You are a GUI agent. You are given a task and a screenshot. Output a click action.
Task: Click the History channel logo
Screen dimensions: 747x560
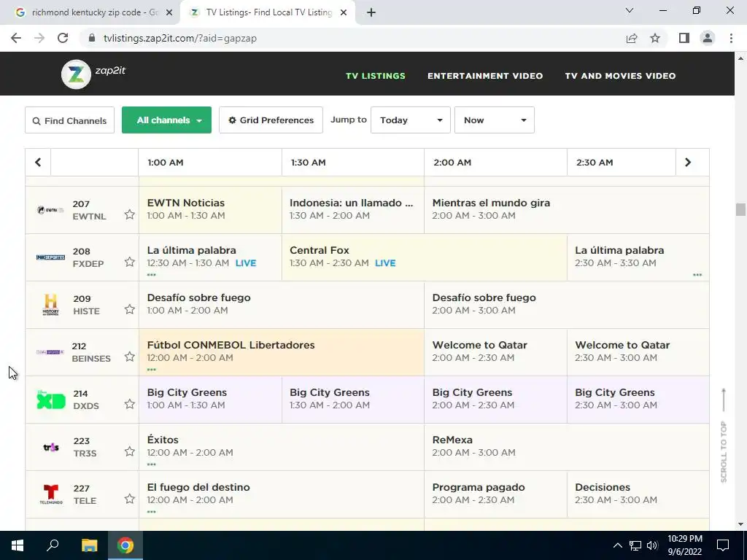50,305
